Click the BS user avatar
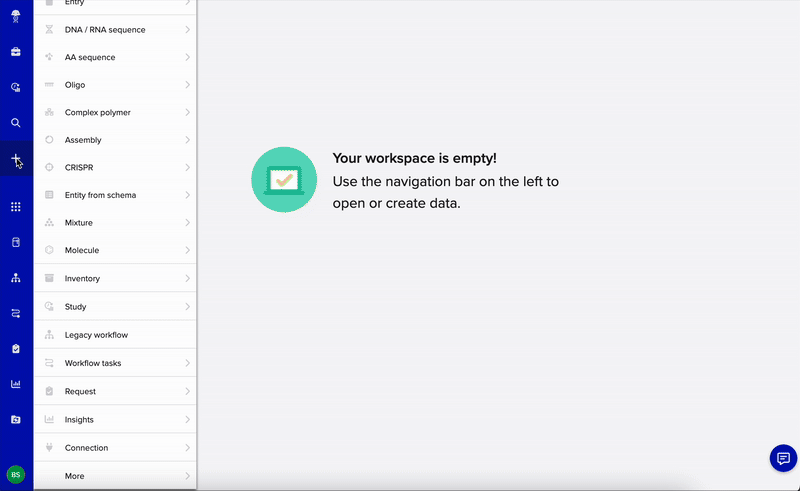This screenshot has height=491, width=800. (x=15, y=474)
